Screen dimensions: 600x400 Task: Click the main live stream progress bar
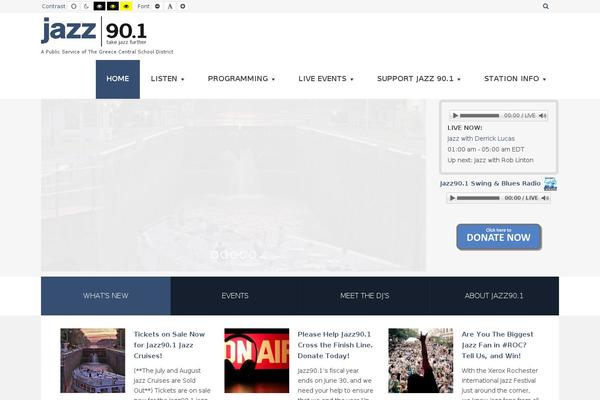tap(479, 116)
